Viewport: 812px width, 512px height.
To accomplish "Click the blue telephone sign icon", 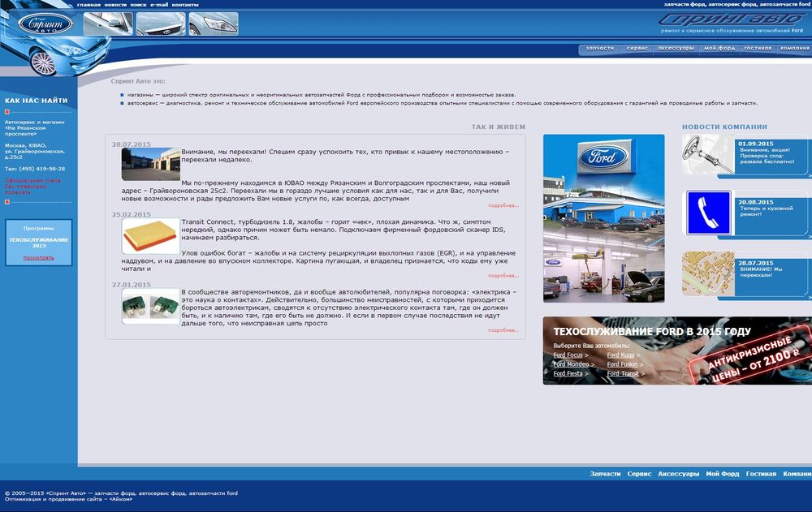I will (708, 213).
